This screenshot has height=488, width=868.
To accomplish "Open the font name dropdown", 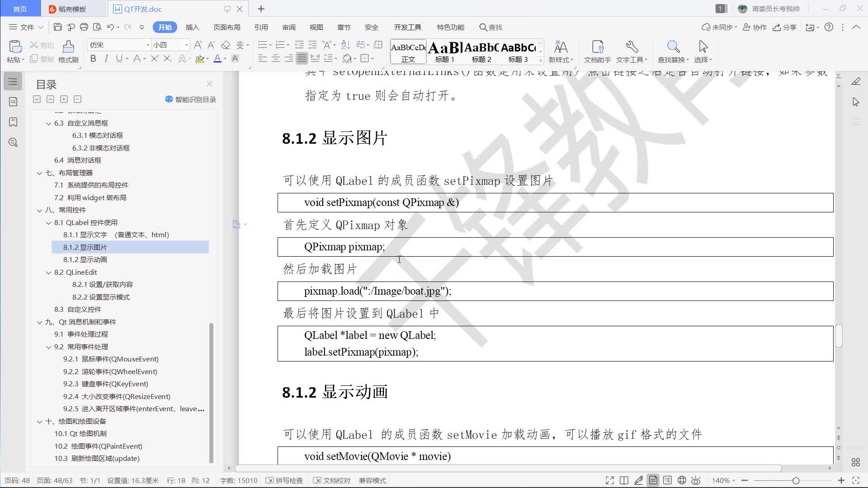I will (148, 45).
